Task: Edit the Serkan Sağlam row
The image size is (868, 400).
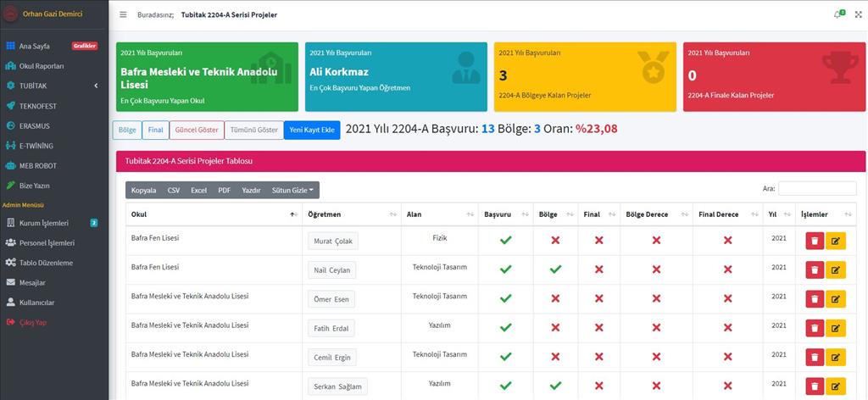Action: (x=836, y=386)
